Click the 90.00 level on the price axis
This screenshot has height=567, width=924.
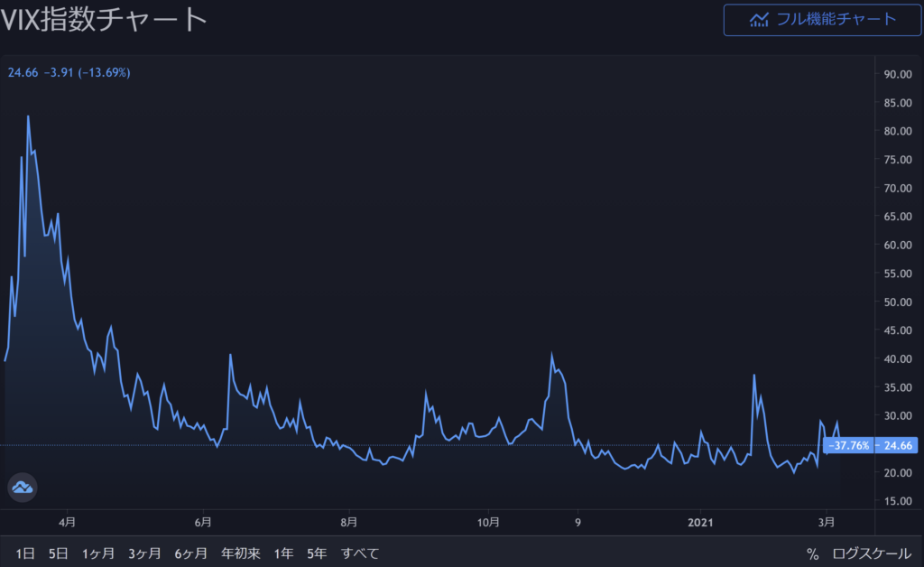(x=898, y=74)
